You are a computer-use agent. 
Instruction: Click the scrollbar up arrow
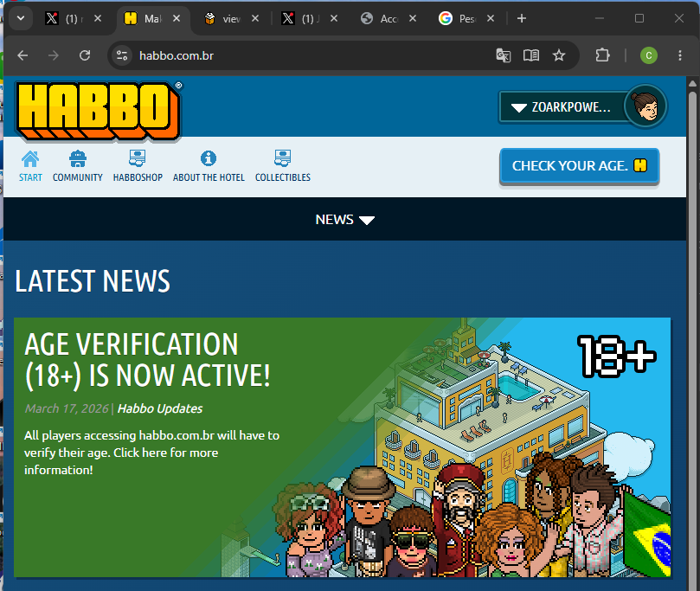[x=692, y=83]
